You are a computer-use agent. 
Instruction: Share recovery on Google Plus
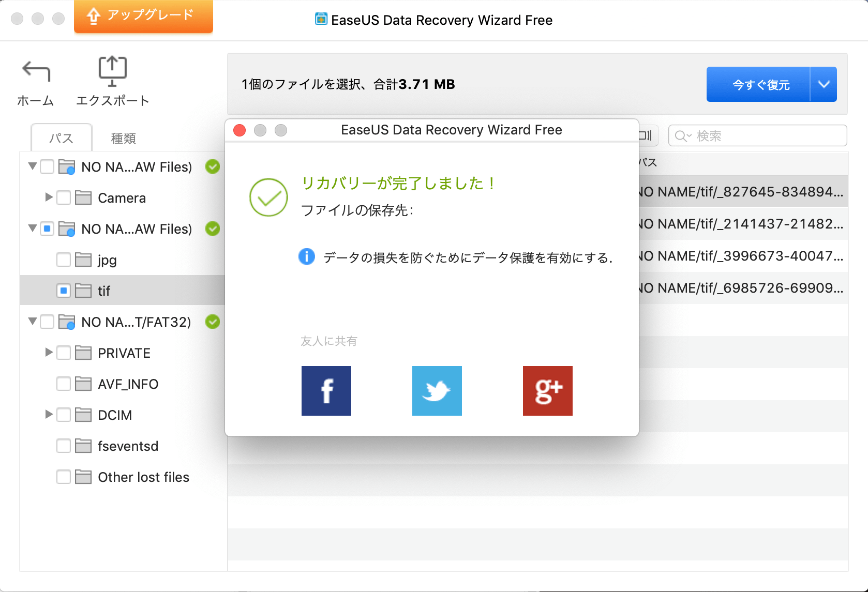click(548, 391)
